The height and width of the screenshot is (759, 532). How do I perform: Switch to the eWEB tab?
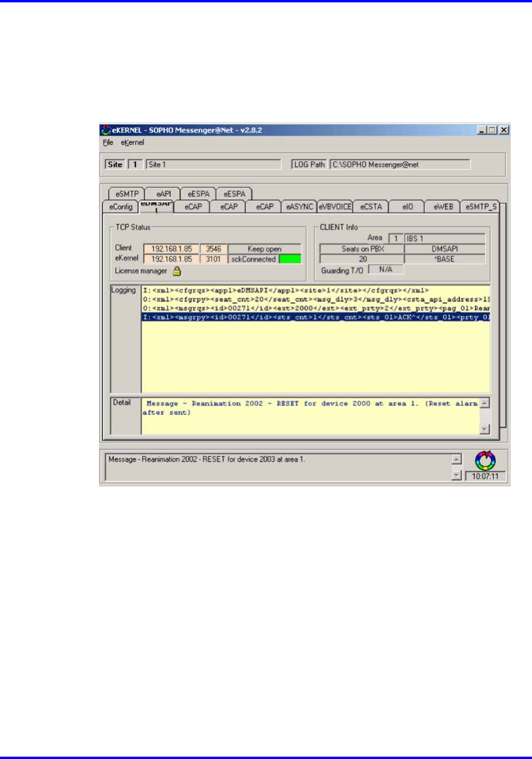(442, 207)
